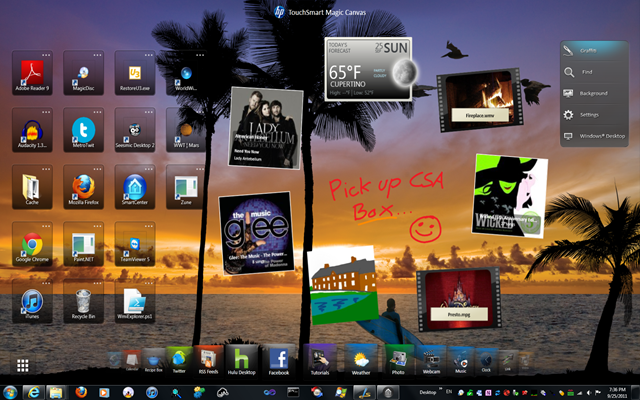The height and width of the screenshot is (400, 640).
Task: Select the Lady Antebellum album cover
Action: [x=265, y=128]
